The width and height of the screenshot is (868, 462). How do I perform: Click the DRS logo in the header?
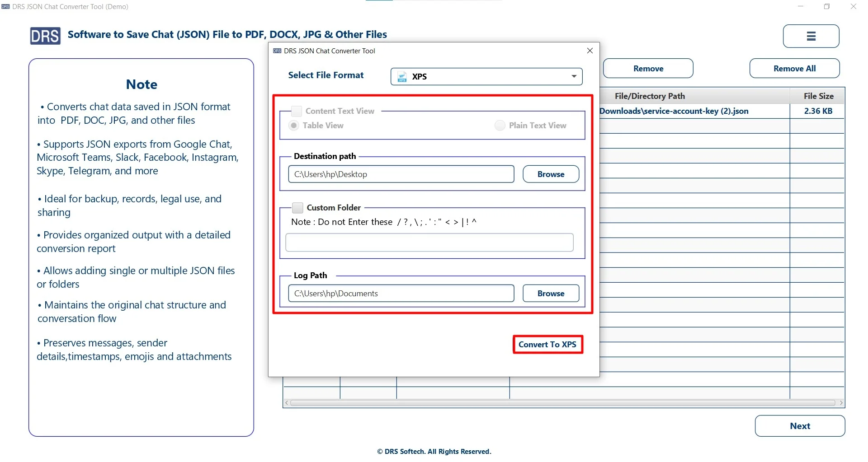[x=45, y=36]
